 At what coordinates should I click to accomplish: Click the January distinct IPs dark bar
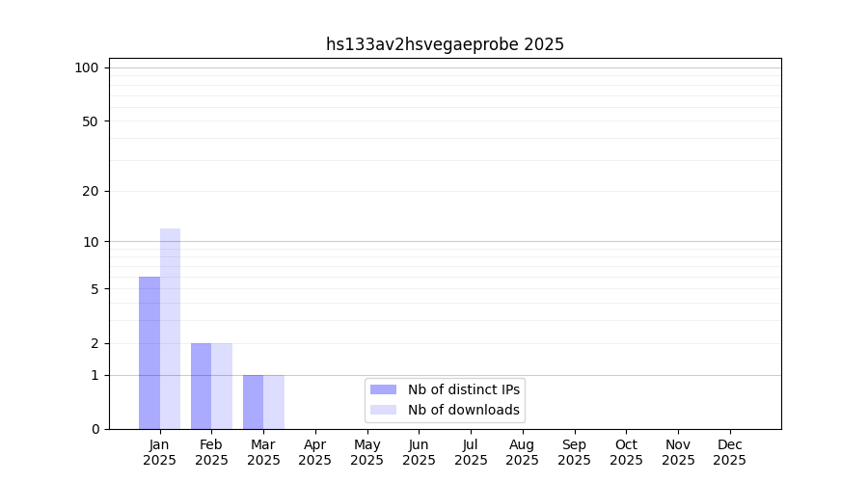(x=149, y=353)
